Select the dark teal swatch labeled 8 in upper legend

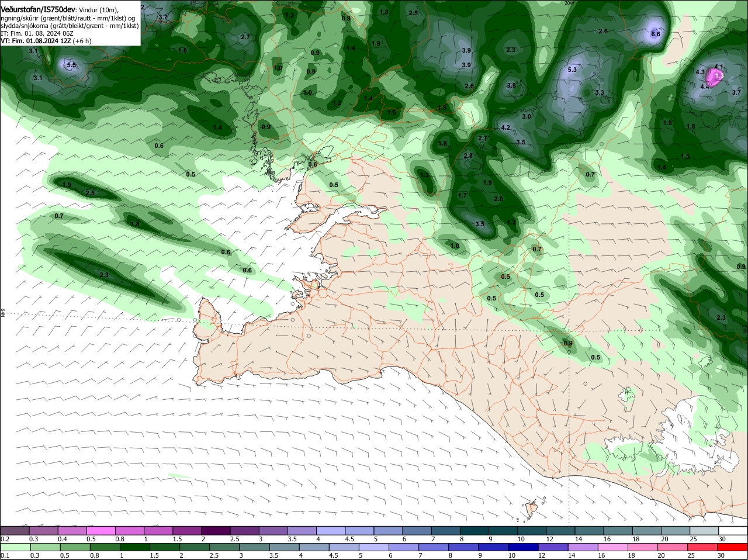point(475,530)
